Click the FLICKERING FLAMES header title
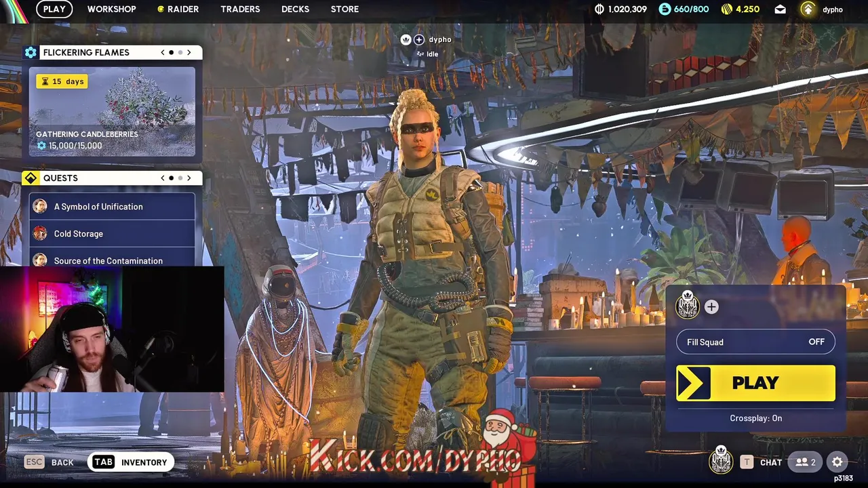The height and width of the screenshot is (488, 868). pyautogui.click(x=86, y=52)
